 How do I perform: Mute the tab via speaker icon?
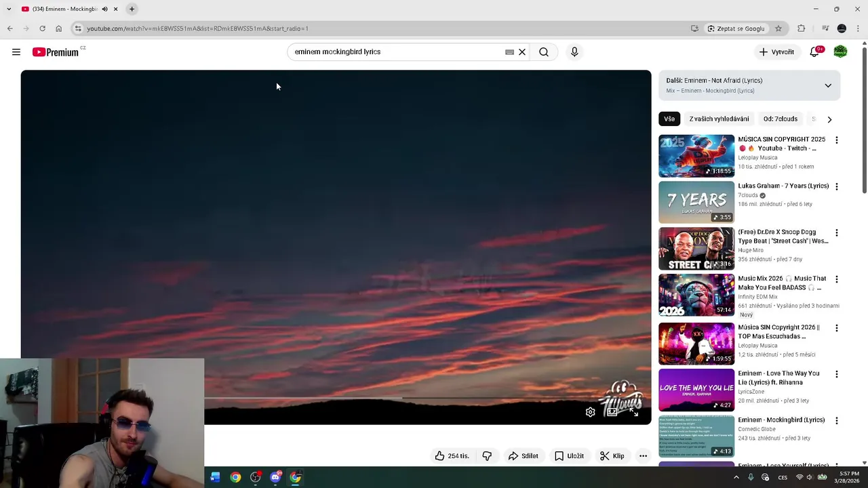coord(104,9)
